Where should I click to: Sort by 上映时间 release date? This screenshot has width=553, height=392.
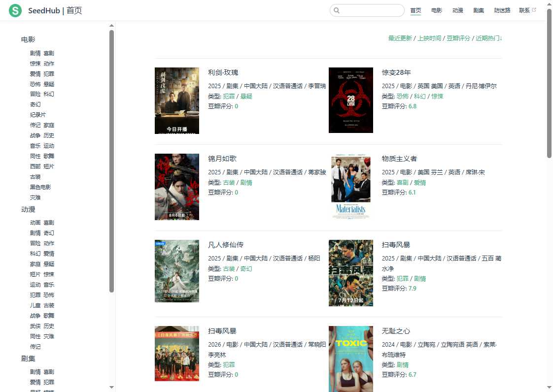429,38
